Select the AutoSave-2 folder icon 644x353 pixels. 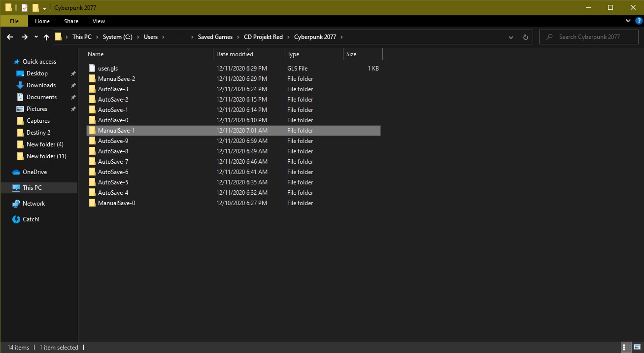[x=92, y=100]
